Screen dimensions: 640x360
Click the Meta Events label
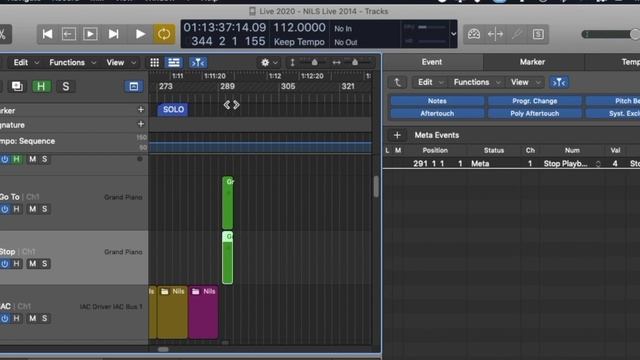tap(437, 135)
